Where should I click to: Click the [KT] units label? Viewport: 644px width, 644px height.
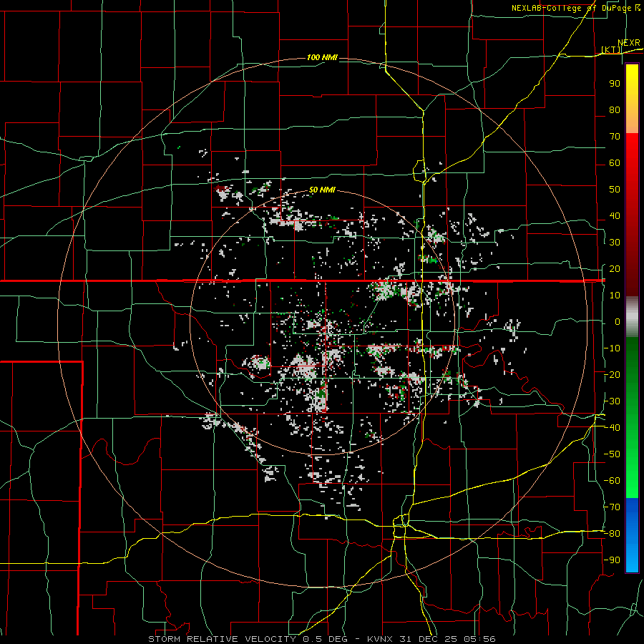[611, 49]
